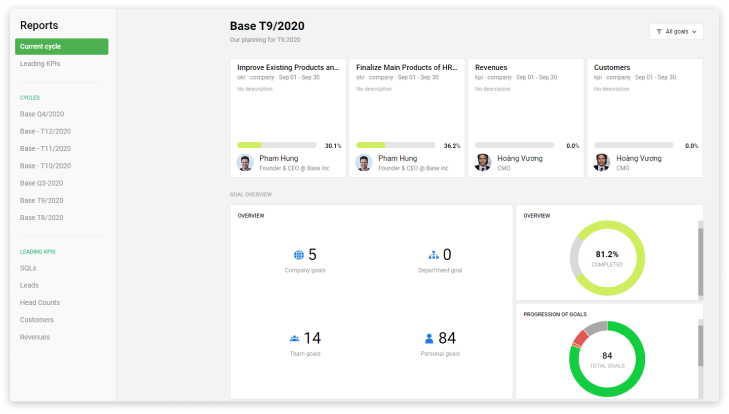Viewport: 729px width, 414px height.
Task: Open Leading KPIs in the sidebar
Action: point(40,63)
